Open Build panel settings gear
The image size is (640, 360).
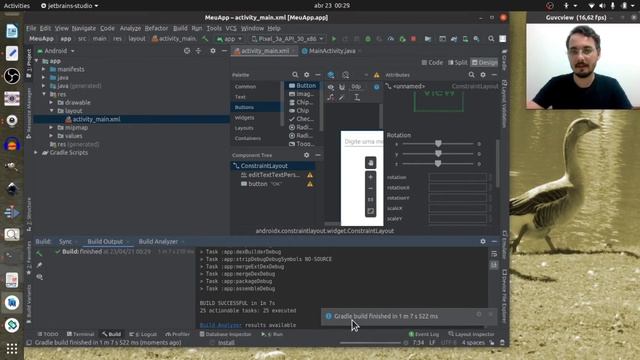coord(483,241)
